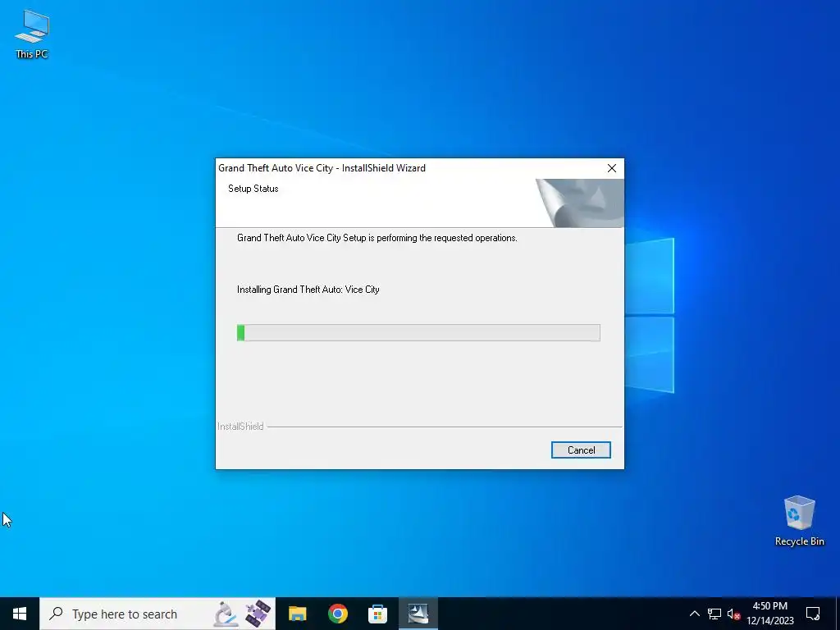Open the clock showing 4:50 PM
Screen dimensions: 840x630
(x=769, y=614)
